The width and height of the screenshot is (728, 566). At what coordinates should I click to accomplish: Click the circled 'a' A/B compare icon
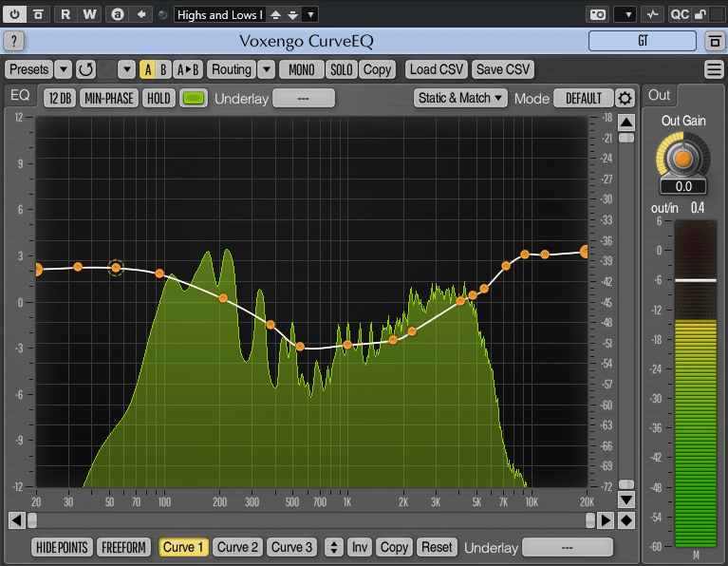[x=118, y=14]
